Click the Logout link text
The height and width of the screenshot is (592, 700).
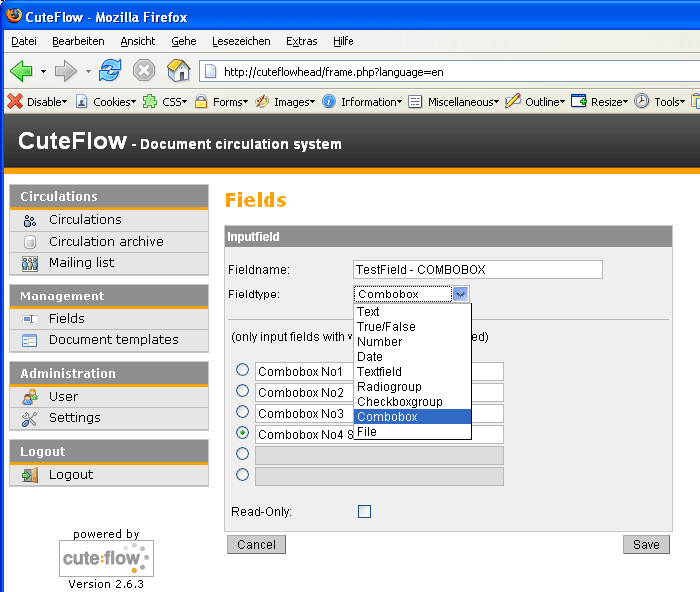tap(71, 474)
